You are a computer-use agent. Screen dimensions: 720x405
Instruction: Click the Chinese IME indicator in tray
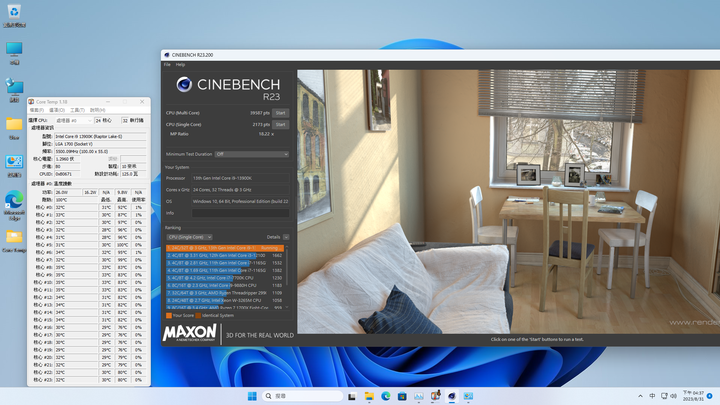tap(652, 396)
